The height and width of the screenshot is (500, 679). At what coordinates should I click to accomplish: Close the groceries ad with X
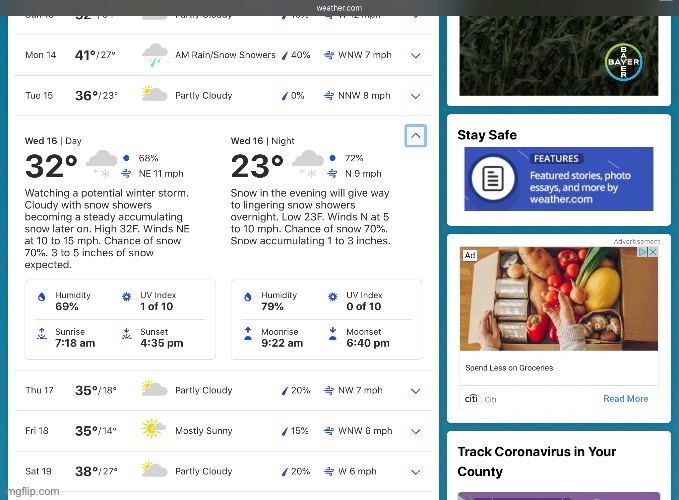pos(653,252)
